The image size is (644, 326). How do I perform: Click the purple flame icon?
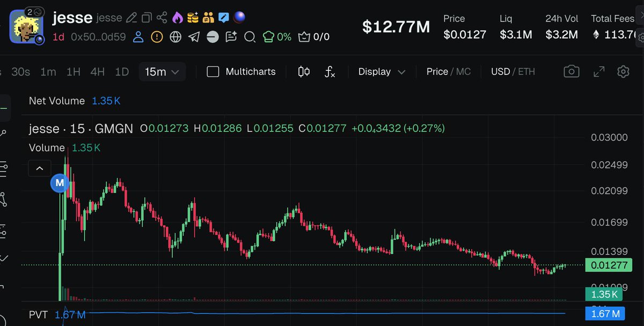pyautogui.click(x=178, y=18)
